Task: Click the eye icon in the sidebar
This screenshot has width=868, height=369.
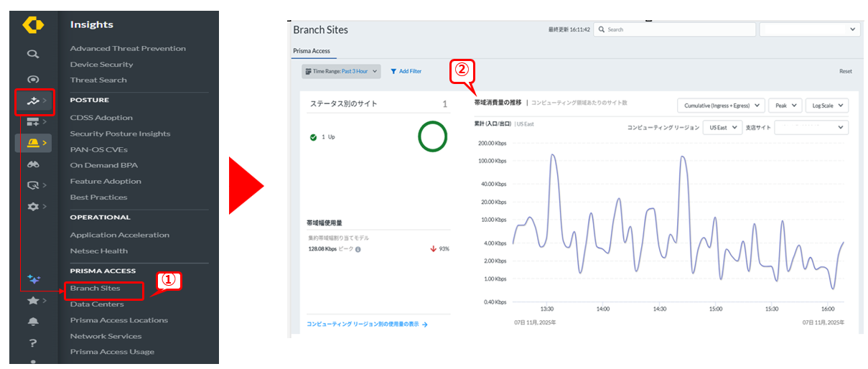Action: tap(32, 79)
